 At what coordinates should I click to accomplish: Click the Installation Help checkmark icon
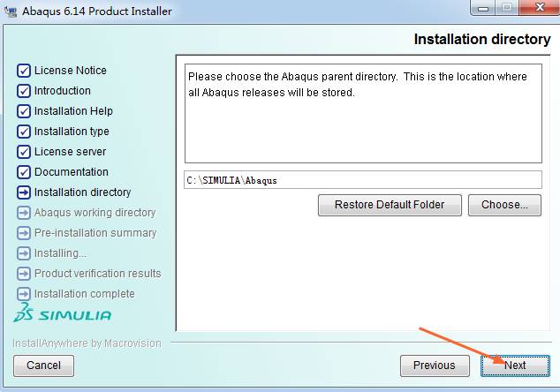[x=24, y=111]
